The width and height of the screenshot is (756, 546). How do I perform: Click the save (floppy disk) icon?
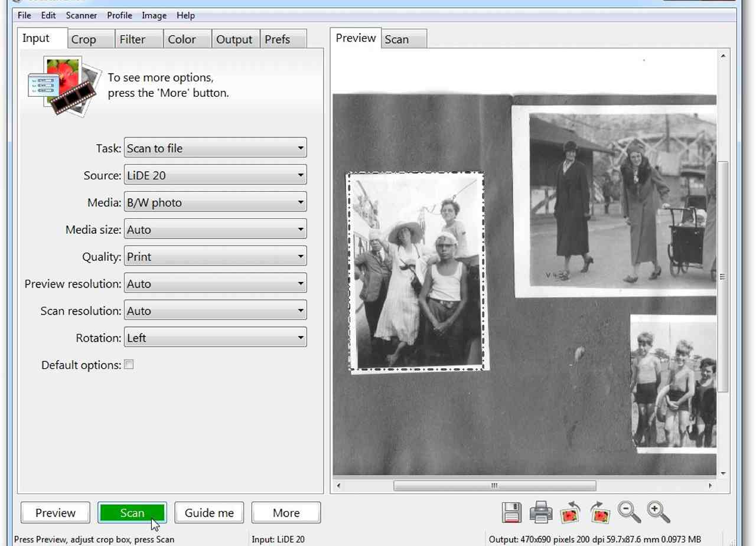point(511,512)
